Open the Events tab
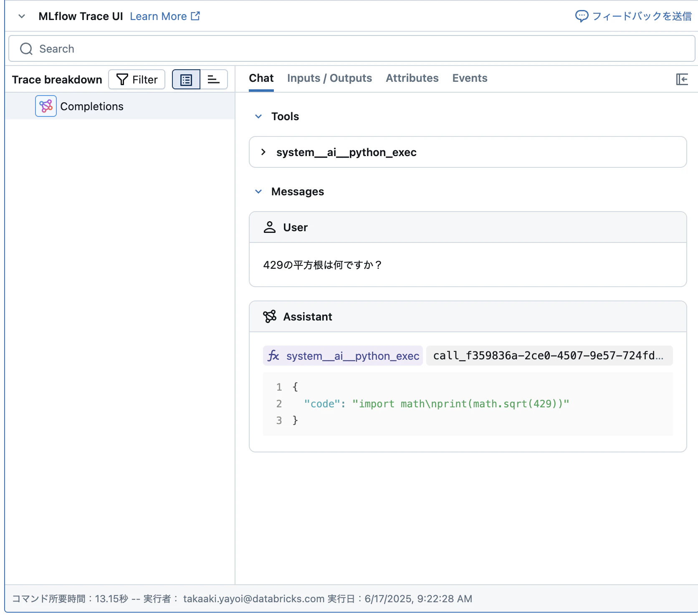Screen dimensions: 698x616 click(470, 78)
